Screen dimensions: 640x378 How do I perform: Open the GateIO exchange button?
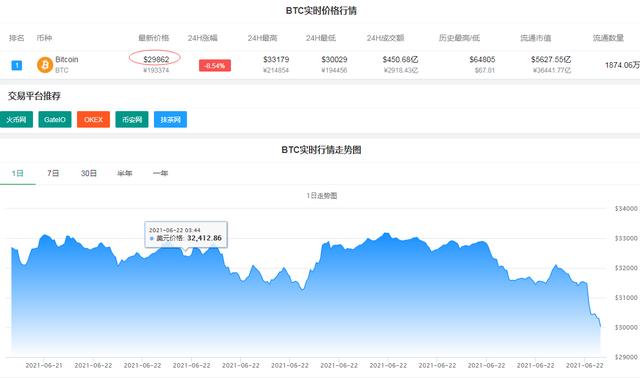[55, 120]
